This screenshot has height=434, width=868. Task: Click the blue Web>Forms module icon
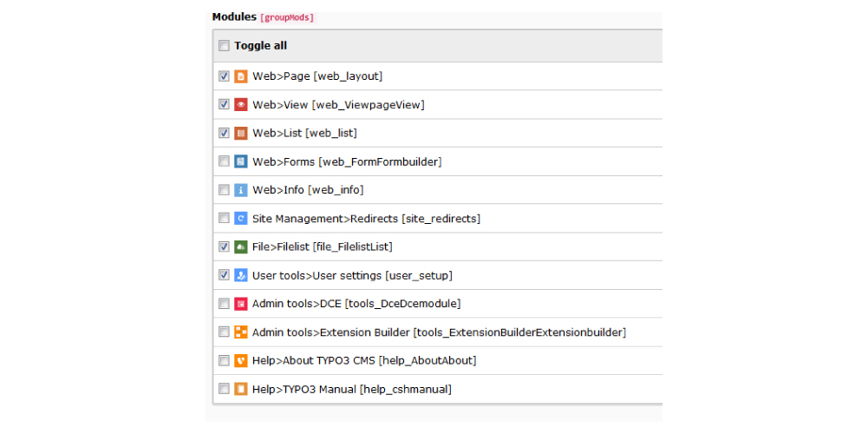(240, 161)
